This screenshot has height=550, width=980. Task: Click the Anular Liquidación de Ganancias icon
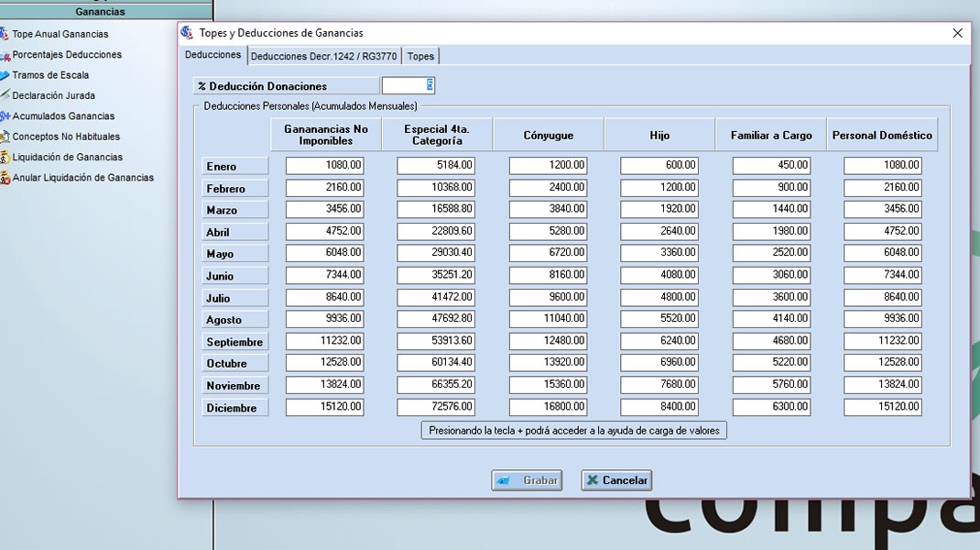tap(5, 178)
